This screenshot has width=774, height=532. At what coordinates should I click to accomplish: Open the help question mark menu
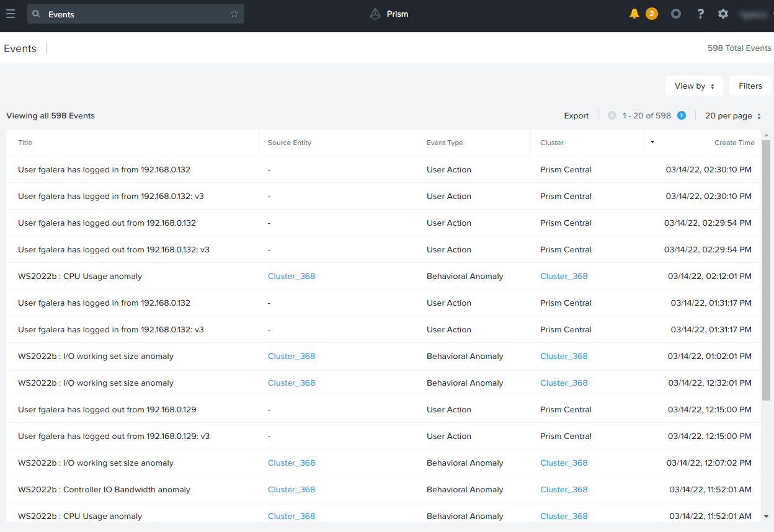700,14
